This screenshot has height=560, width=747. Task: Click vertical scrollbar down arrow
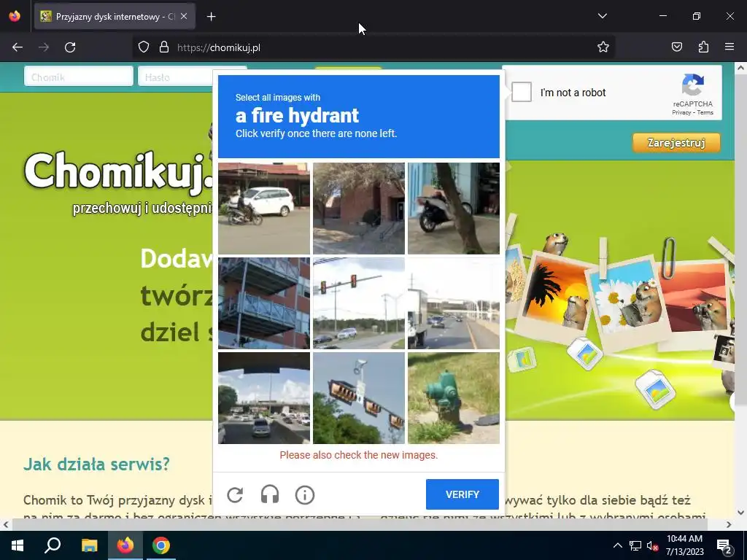740,513
